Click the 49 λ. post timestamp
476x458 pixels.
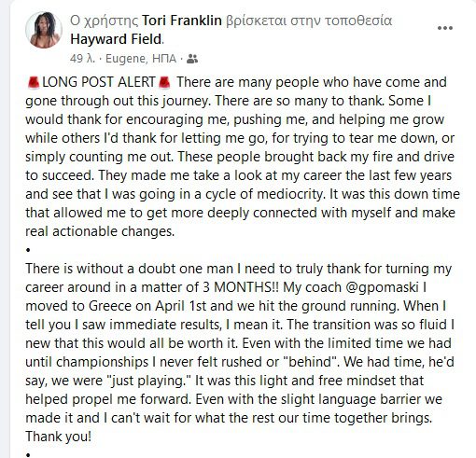pyautogui.click(x=82, y=59)
